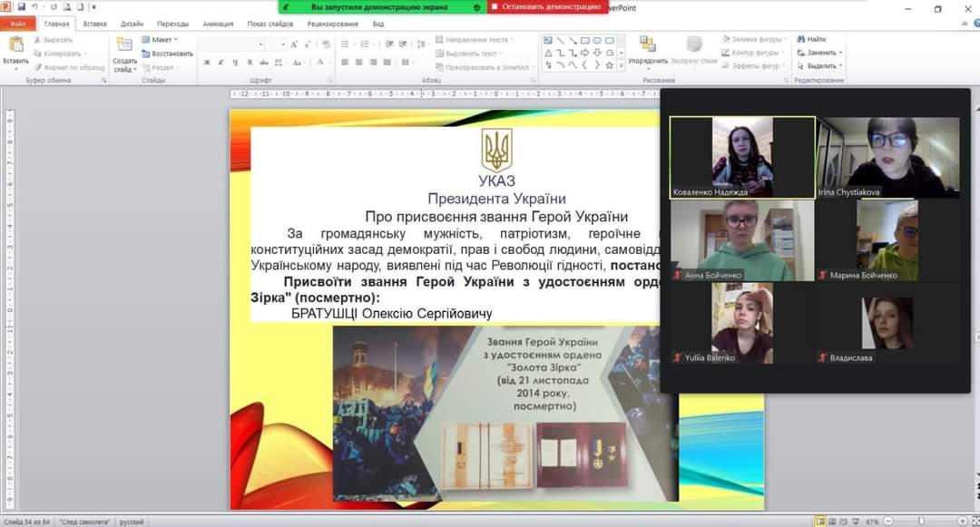Open the Insert (Вставка) ribbon tab
Screen dimensions: 980x527
coord(95,24)
